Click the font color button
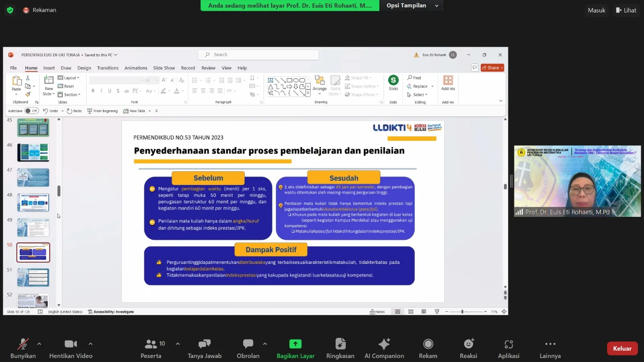 pyautogui.click(x=176, y=91)
